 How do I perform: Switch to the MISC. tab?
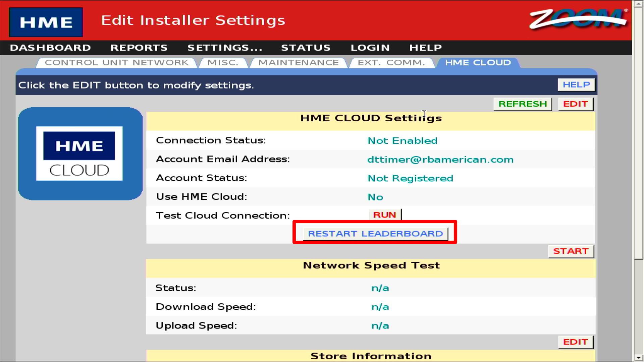point(223,63)
